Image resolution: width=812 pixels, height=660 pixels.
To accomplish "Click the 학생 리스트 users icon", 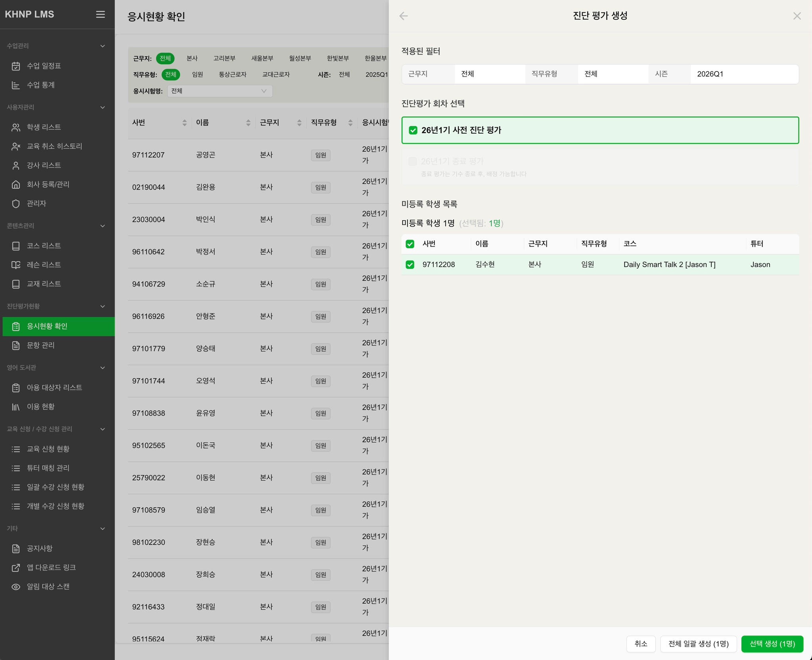I will [x=16, y=127].
